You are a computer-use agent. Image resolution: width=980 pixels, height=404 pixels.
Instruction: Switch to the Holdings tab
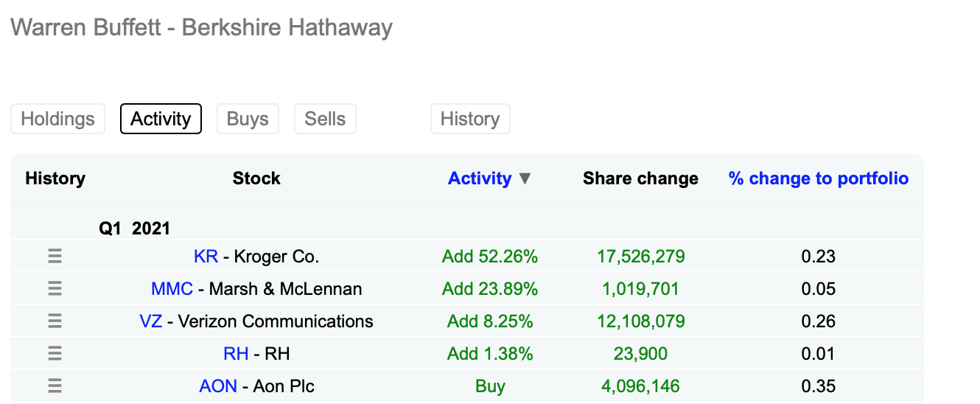click(58, 119)
